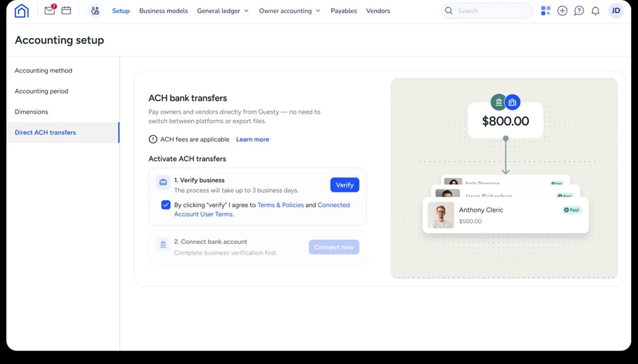This screenshot has height=364, width=638.
Task: Click the $800.00 amount card
Action: (x=505, y=120)
